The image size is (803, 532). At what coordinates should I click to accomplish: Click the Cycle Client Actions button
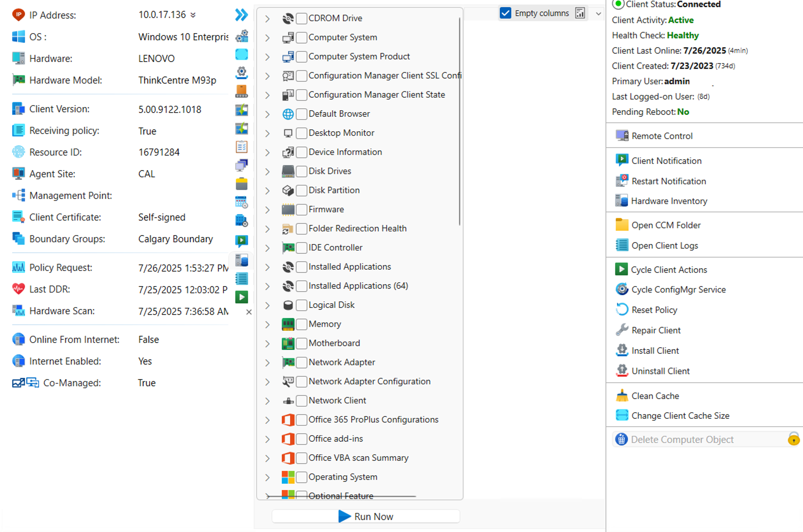(661, 269)
